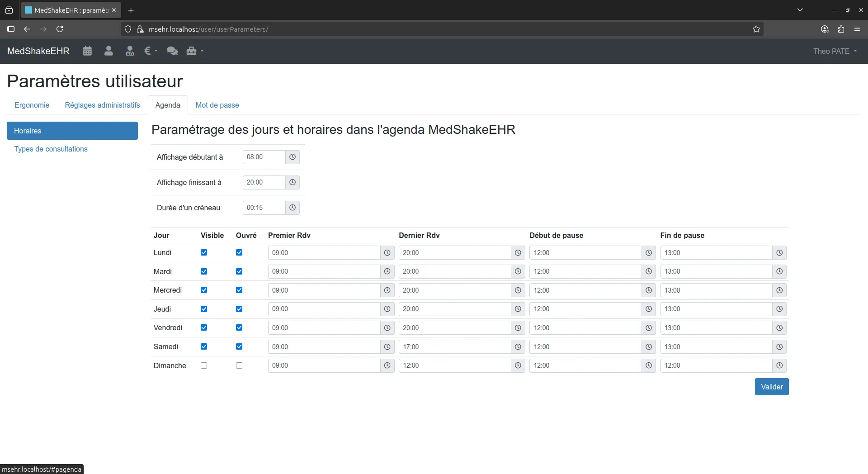Screen dimensions: 868x474
Task: Open Types de consultations link
Action: (x=51, y=149)
